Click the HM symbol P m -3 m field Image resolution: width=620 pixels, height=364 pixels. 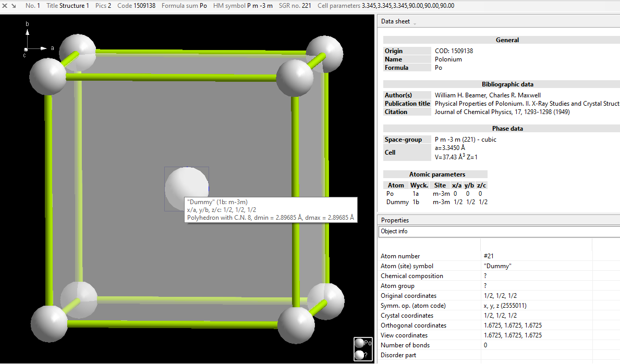[242, 6]
